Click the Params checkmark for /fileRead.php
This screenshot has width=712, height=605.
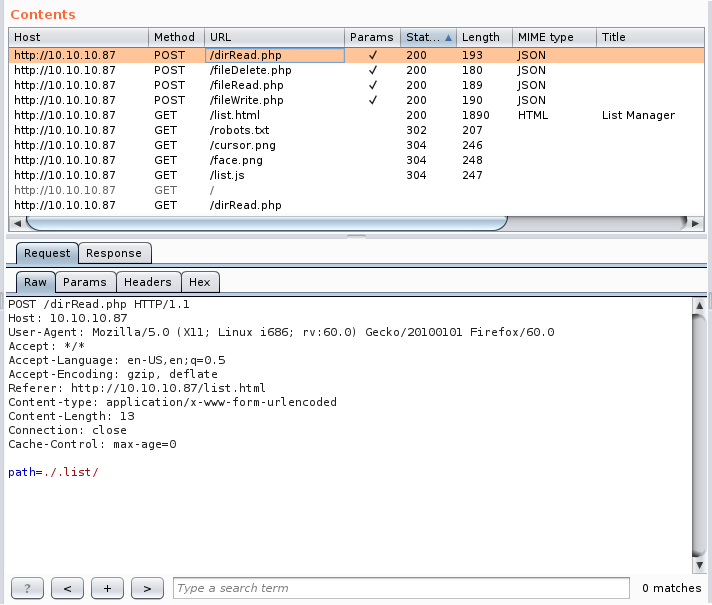(x=373, y=86)
